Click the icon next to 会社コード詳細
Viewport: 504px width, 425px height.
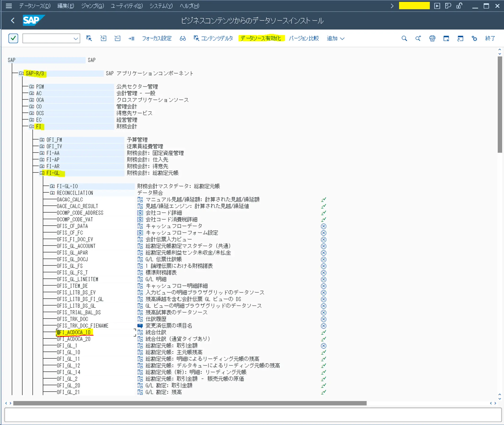click(140, 213)
